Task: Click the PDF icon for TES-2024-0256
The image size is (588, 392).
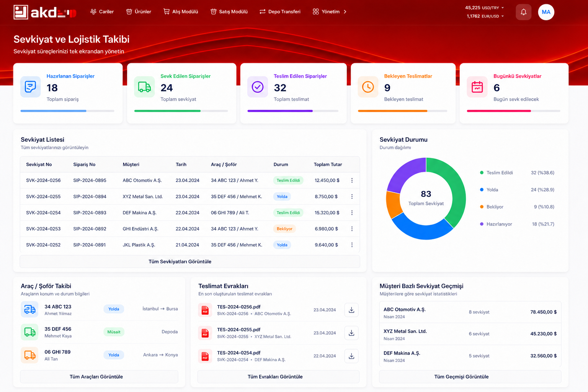Action: click(x=205, y=310)
